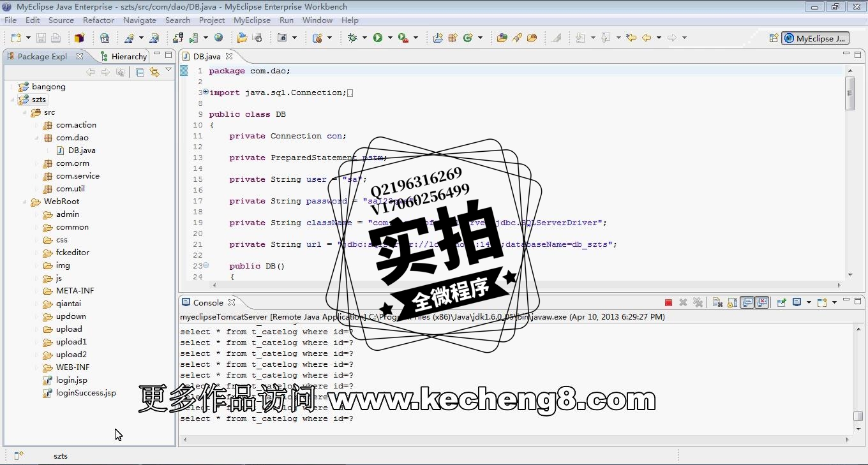Toggle Scroll Lock in Console
Image resolution: width=868 pixels, height=465 pixels.
732,302
